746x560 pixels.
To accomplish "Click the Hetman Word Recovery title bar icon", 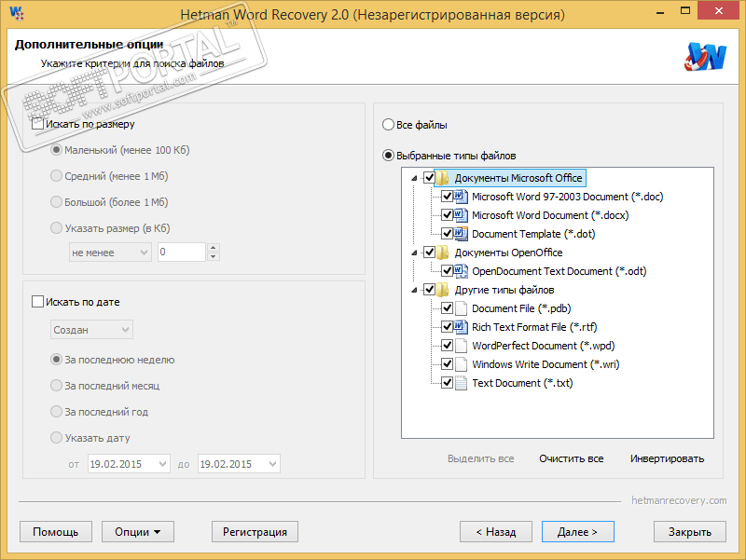I will pyautogui.click(x=17, y=13).
